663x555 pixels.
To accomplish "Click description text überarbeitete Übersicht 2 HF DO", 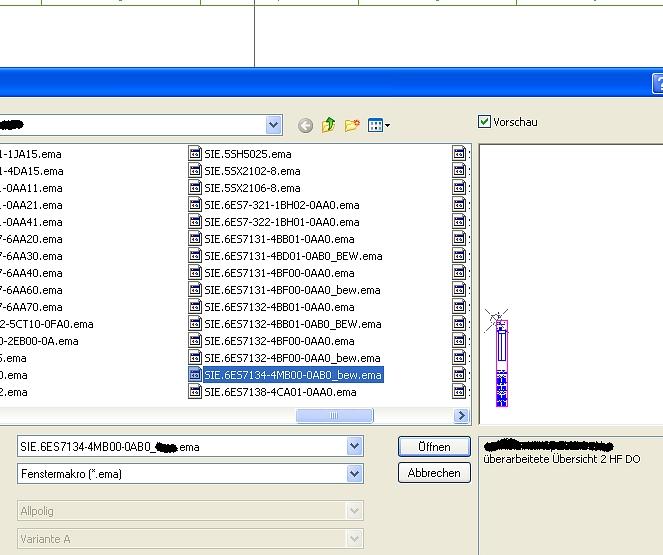I will [562, 459].
